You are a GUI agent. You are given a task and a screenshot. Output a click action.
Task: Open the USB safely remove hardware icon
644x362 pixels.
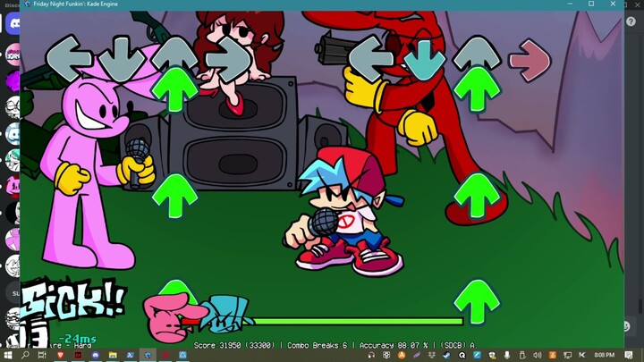522,355
